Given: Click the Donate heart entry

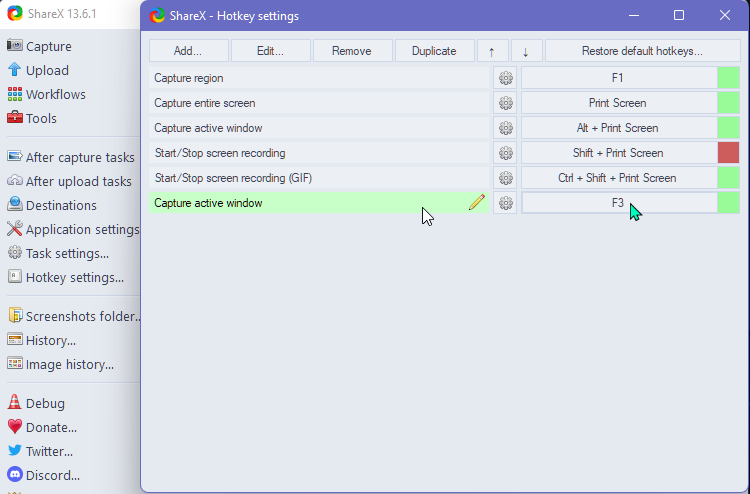Looking at the screenshot, I should (42, 427).
